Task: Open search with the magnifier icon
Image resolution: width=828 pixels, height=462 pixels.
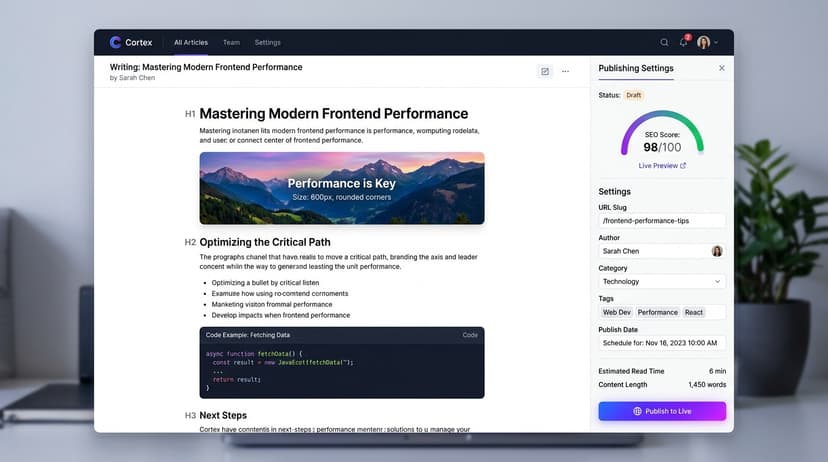Action: 664,42
